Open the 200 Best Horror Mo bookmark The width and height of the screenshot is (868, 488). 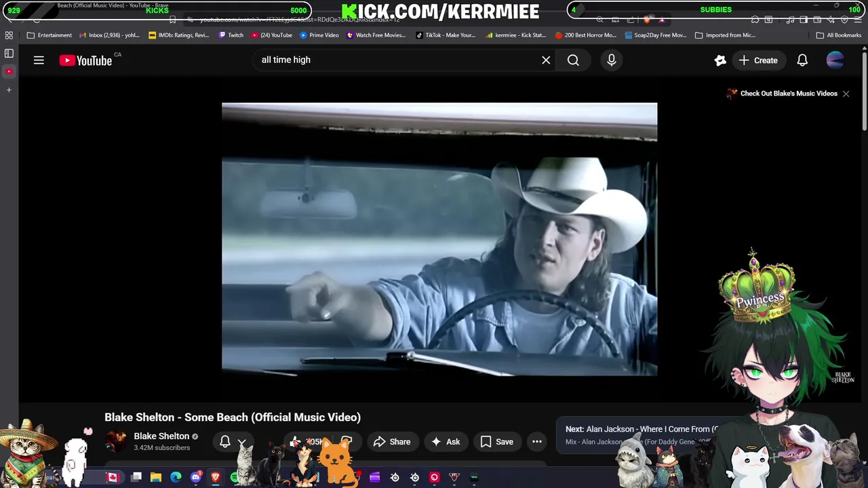[x=585, y=35]
